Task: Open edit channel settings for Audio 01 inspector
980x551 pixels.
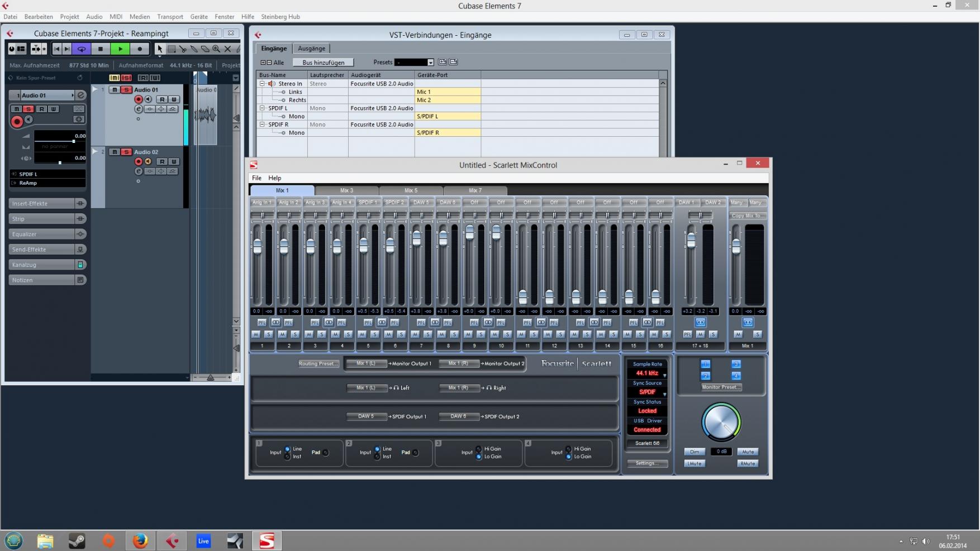Action: coord(81,95)
